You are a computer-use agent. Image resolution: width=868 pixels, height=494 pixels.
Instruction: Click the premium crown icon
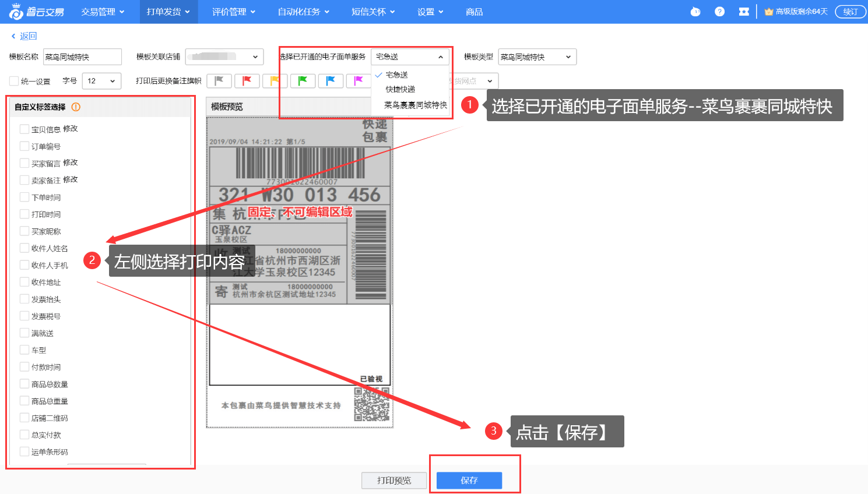[768, 12]
